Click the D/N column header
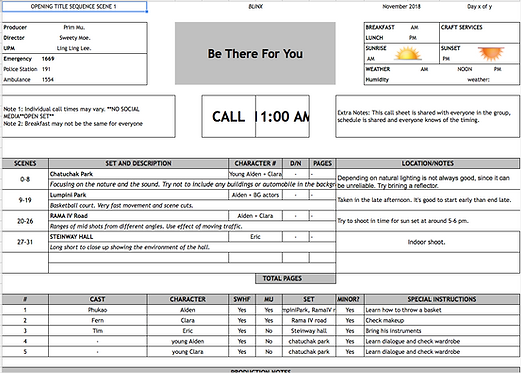The image size is (521, 373). 296,163
